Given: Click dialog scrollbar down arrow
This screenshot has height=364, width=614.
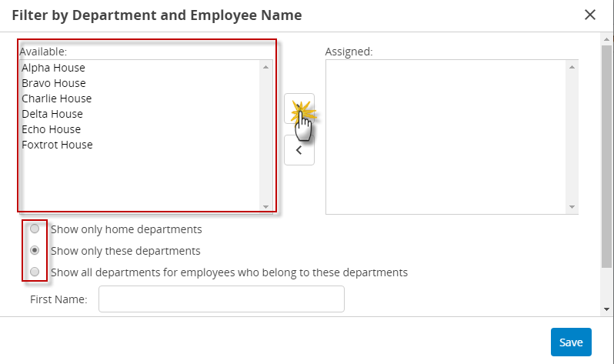Looking at the screenshot, I should click(606, 309).
